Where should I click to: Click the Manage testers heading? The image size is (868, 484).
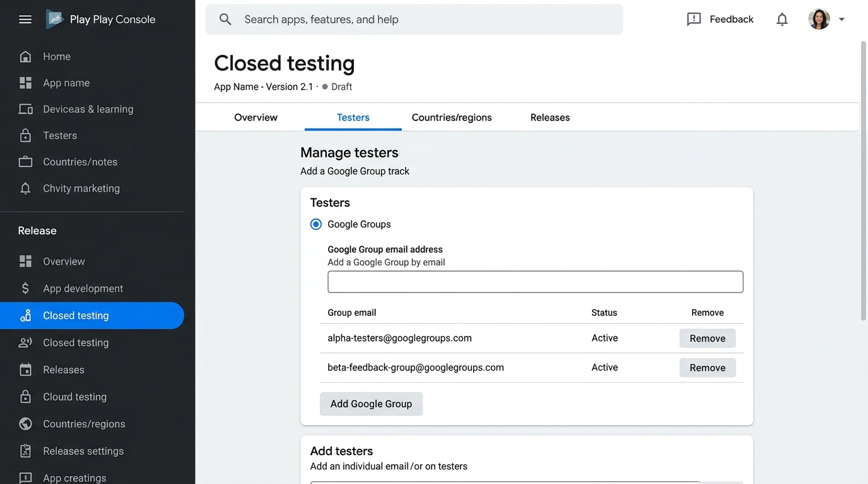(x=349, y=153)
